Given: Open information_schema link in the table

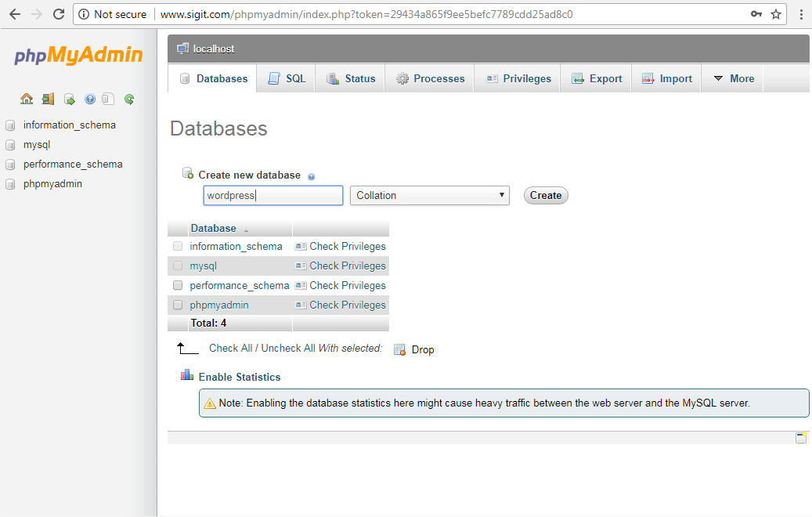Looking at the screenshot, I should coord(236,247).
